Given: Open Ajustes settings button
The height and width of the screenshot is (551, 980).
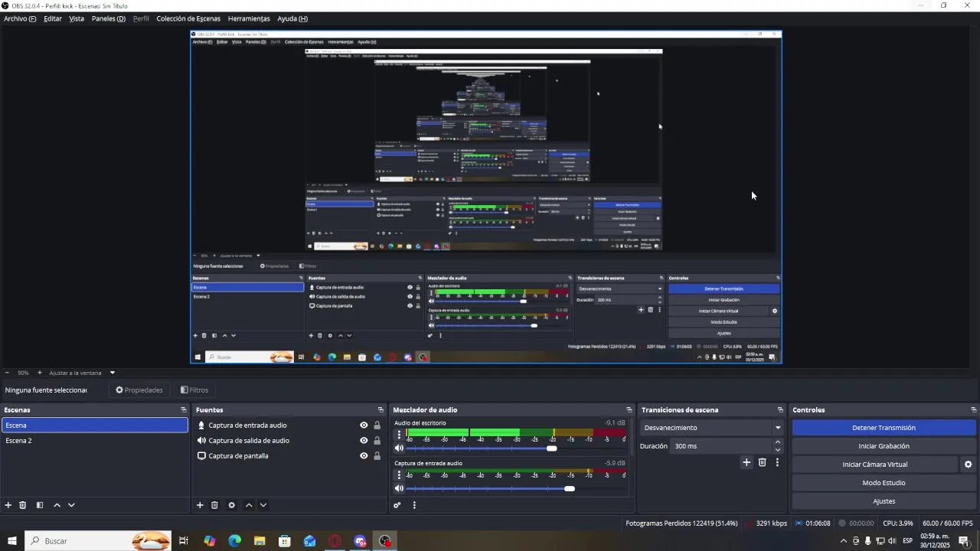Looking at the screenshot, I should 884,501.
